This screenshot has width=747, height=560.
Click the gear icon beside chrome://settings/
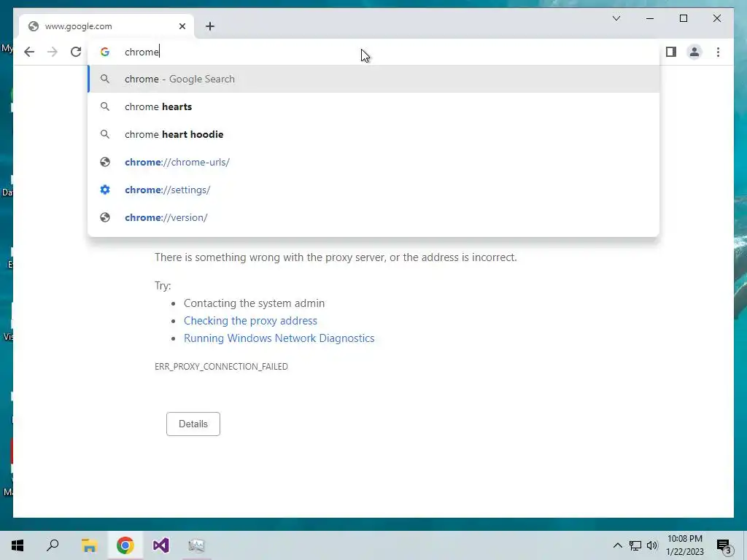point(105,190)
